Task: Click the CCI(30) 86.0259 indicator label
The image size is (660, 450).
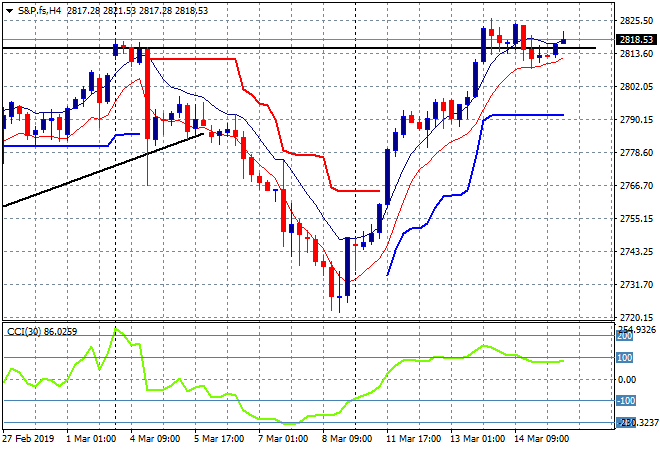Action: [42, 332]
